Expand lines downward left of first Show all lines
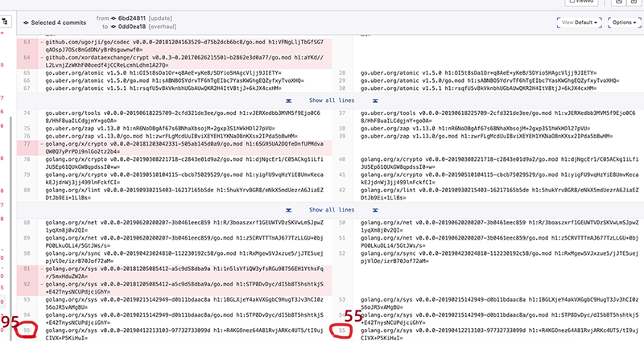644x341 pixels. [x=289, y=101]
